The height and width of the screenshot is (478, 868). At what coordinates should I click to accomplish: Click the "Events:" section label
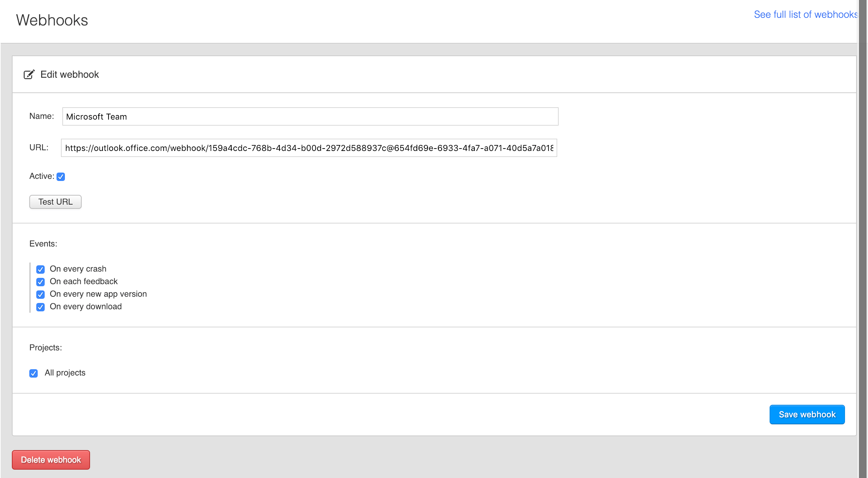(43, 244)
